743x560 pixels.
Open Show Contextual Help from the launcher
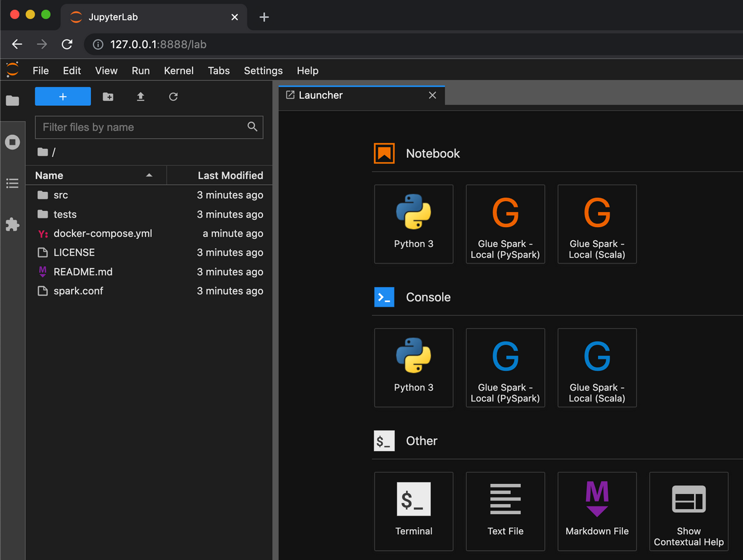point(689,511)
